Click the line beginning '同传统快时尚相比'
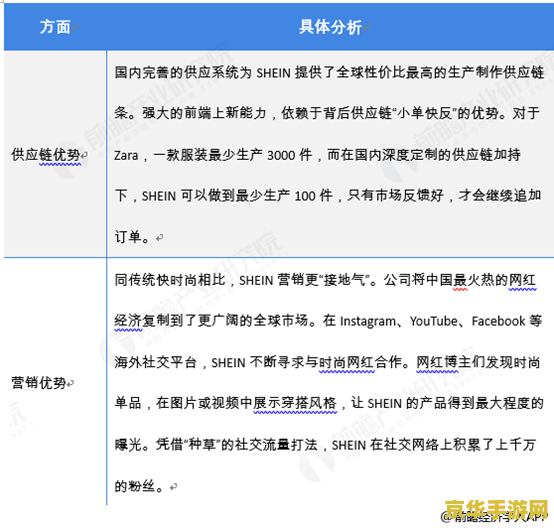554x528 pixels. 325,280
